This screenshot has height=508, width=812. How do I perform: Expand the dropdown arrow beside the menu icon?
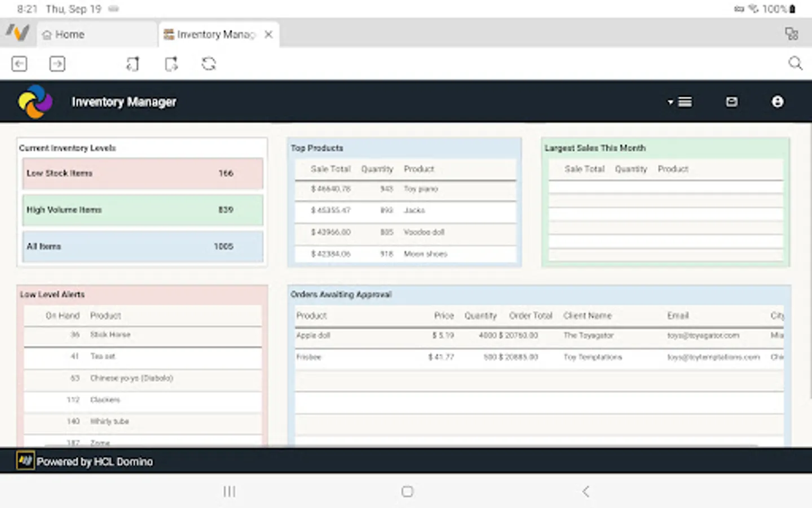670,102
